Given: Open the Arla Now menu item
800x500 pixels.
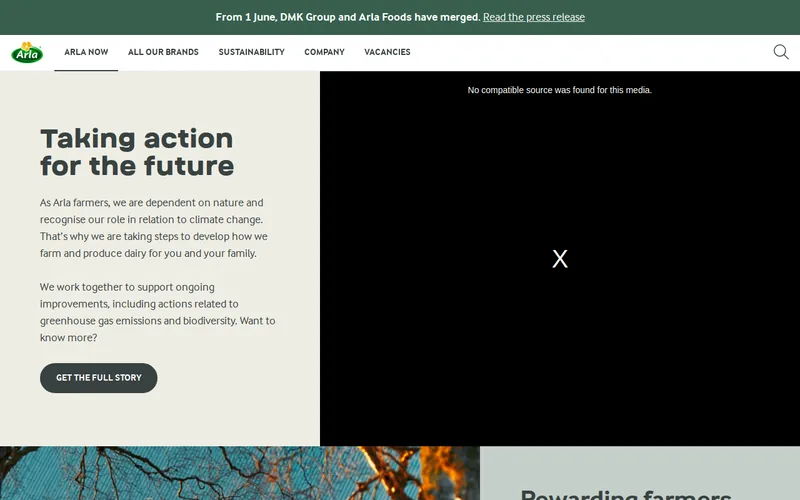Looking at the screenshot, I should pyautogui.click(x=86, y=52).
